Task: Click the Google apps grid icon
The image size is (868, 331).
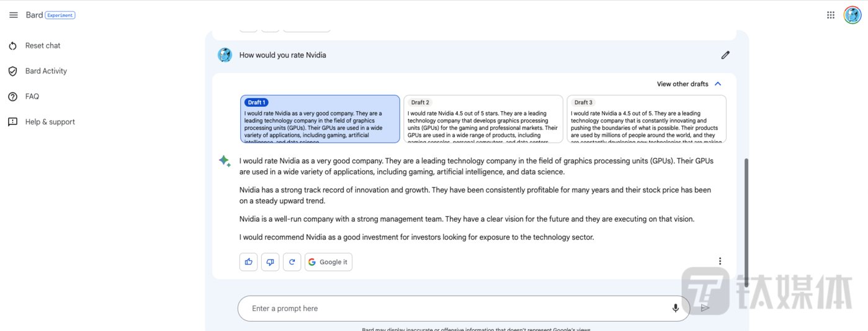Action: pos(831,15)
